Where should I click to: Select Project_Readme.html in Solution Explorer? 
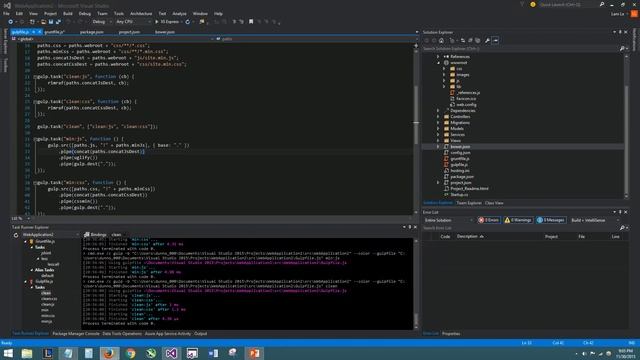[x=469, y=189]
